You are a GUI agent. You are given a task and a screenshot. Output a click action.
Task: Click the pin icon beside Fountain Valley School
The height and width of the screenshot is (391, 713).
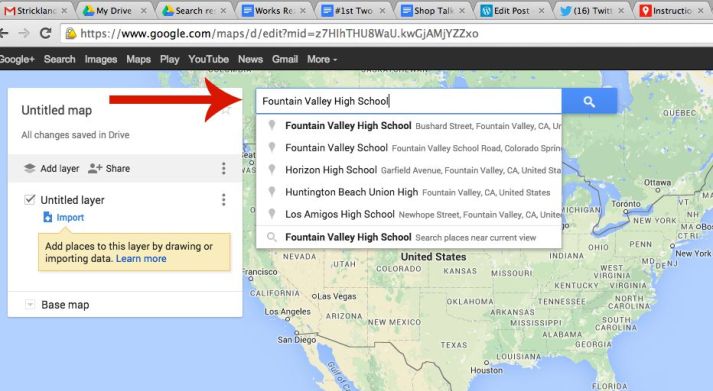pos(272,147)
